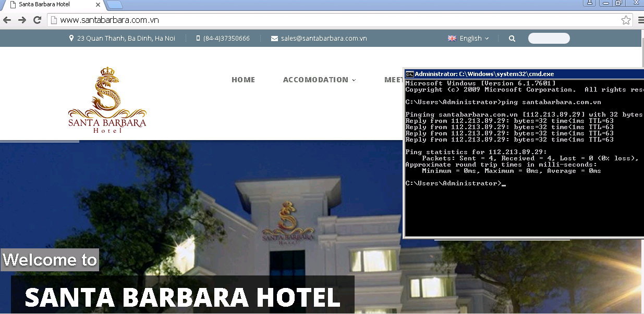This screenshot has height=314, width=644.
Task: Expand the ACCOMODATION menu
Action: point(320,80)
